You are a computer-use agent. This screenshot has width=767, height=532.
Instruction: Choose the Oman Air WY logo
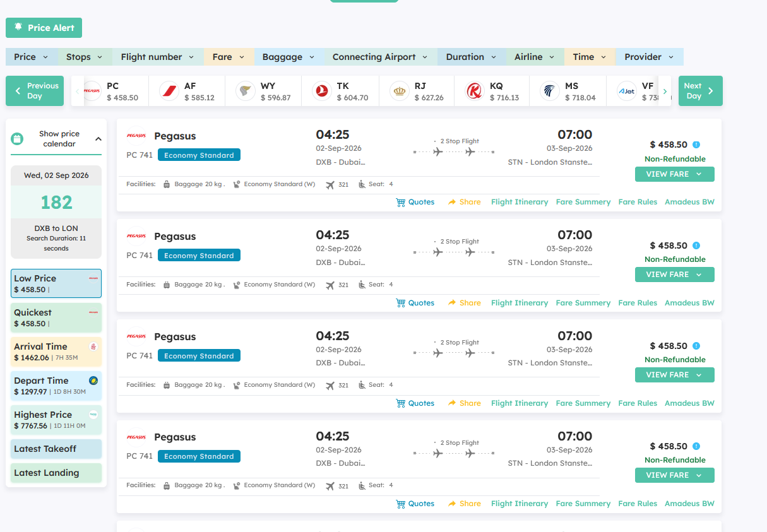(x=246, y=92)
